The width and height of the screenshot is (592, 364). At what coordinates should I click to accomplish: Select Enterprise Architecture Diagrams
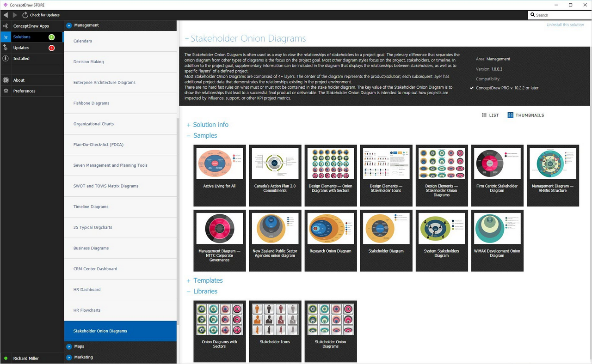pos(120,83)
